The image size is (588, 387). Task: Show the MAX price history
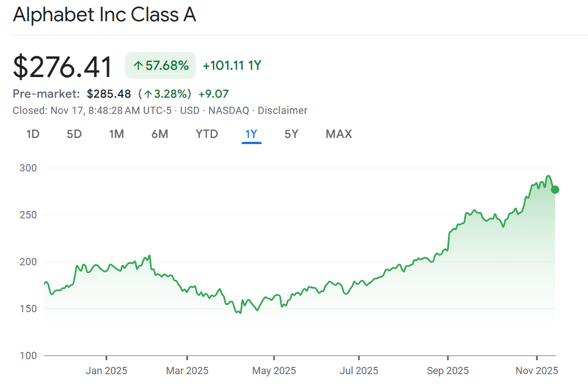pos(339,134)
